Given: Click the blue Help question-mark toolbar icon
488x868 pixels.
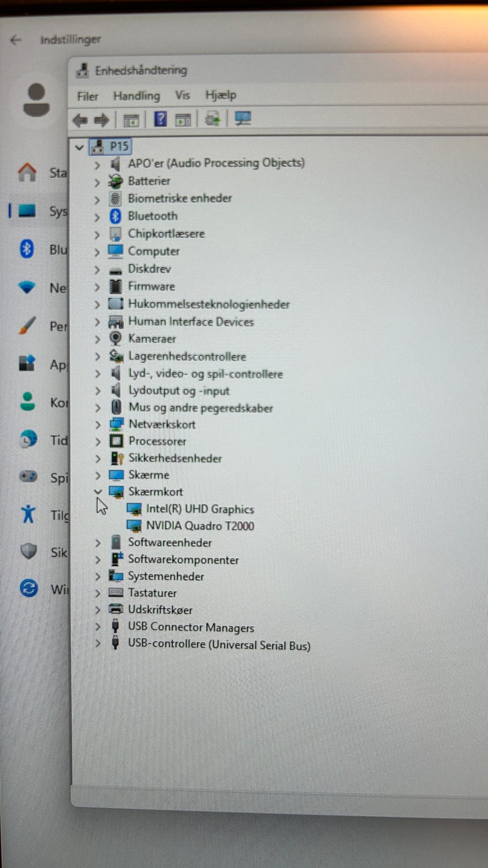Looking at the screenshot, I should tap(160, 119).
